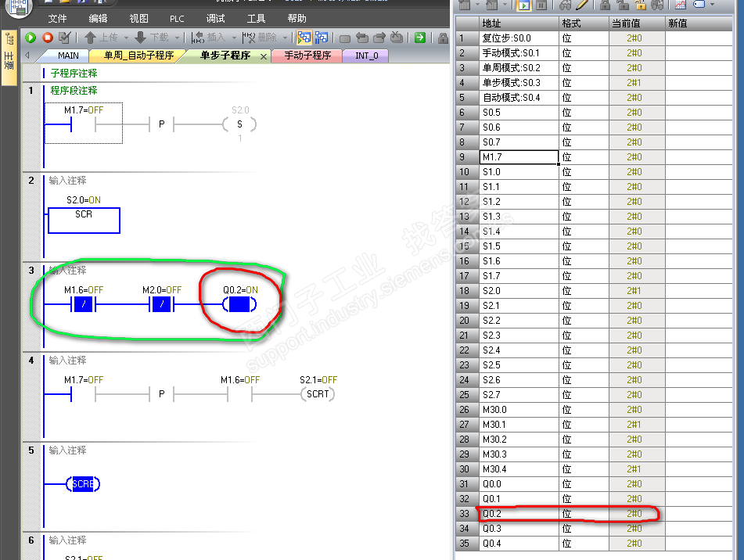Toggle chart status monitoring play button
The height and width of the screenshot is (560, 744).
[x=523, y=5]
